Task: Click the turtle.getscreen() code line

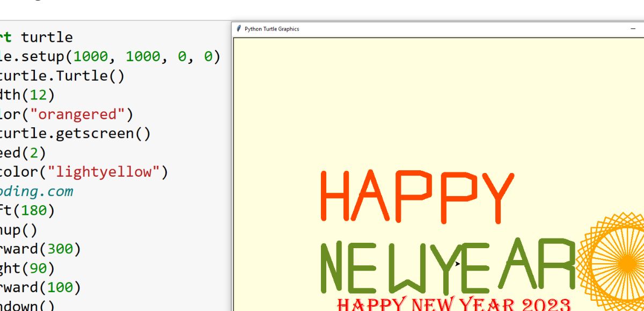Action: [x=75, y=134]
